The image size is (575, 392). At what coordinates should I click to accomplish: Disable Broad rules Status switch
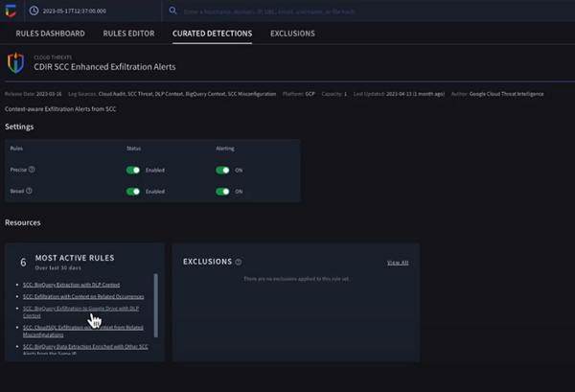click(x=134, y=191)
